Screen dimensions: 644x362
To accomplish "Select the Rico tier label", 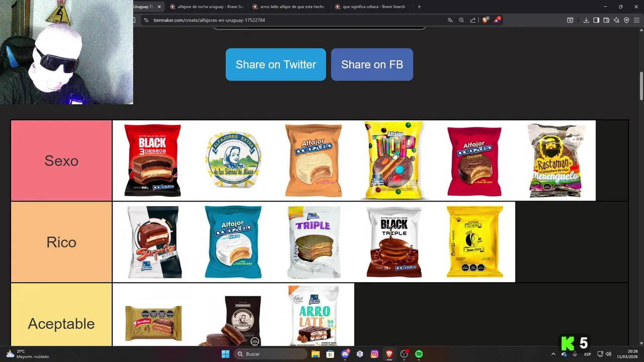I will [61, 242].
